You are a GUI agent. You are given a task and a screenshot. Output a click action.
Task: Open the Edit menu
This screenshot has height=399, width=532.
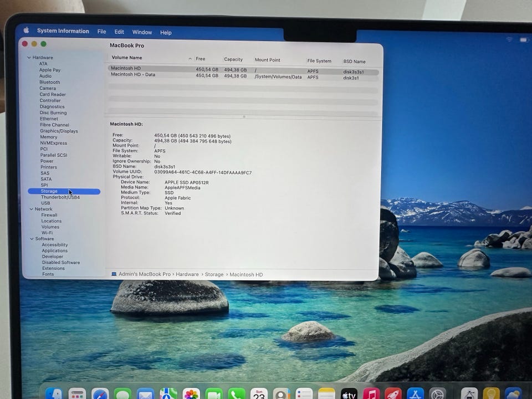(x=119, y=32)
